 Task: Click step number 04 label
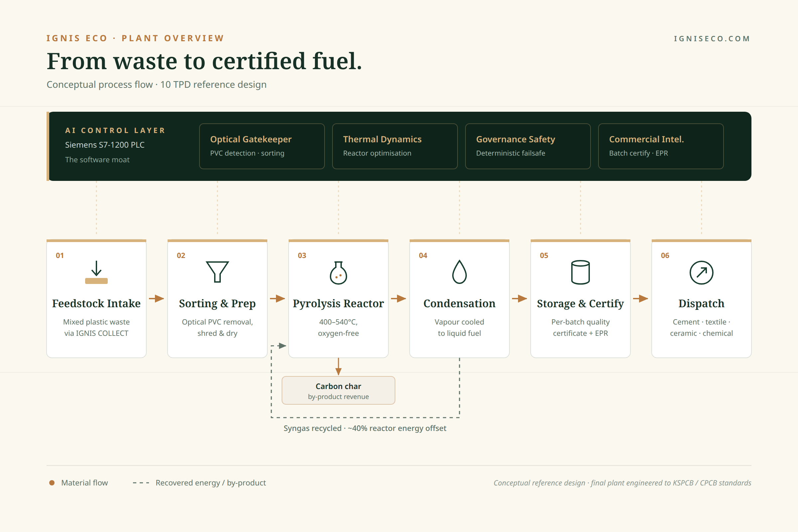coord(423,255)
